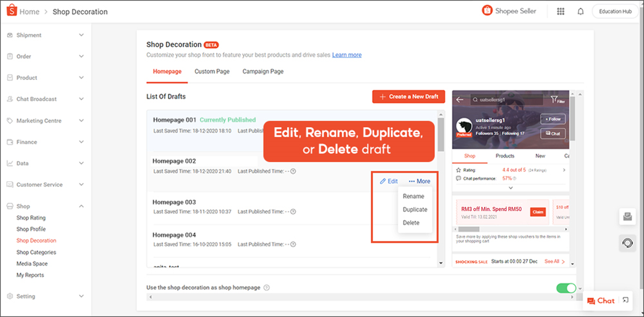644x317 pixels.
Task: Expand the Marketing Centre menu
Action: coord(81,121)
